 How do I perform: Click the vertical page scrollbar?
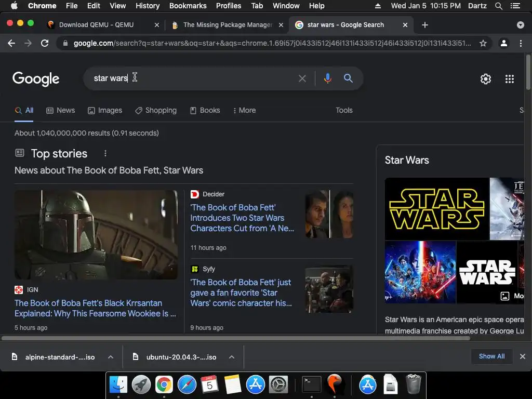pos(528,73)
